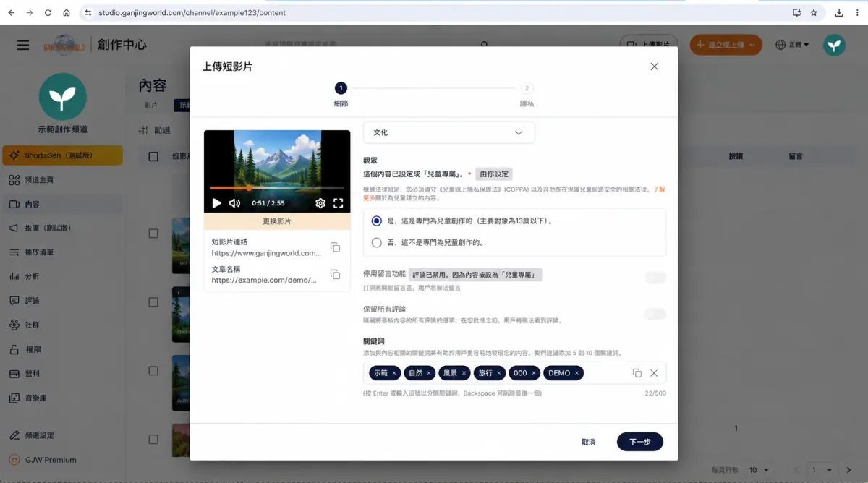Toggle 保留所有評論 switch
This screenshot has height=483, width=868.
click(655, 314)
